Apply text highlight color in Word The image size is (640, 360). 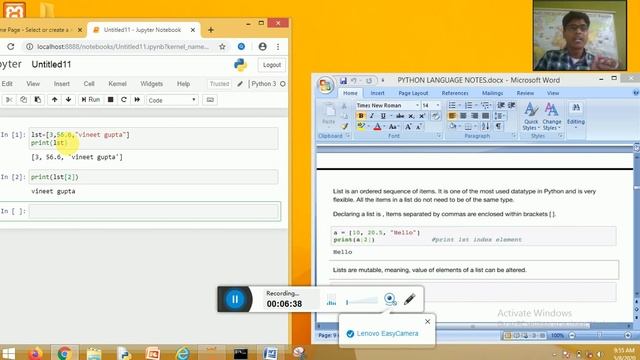[360, 127]
